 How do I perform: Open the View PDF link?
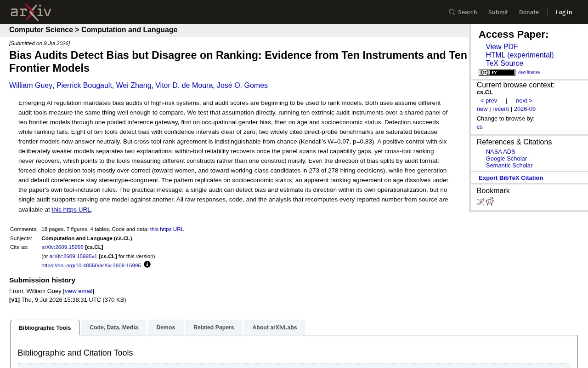[502, 47]
